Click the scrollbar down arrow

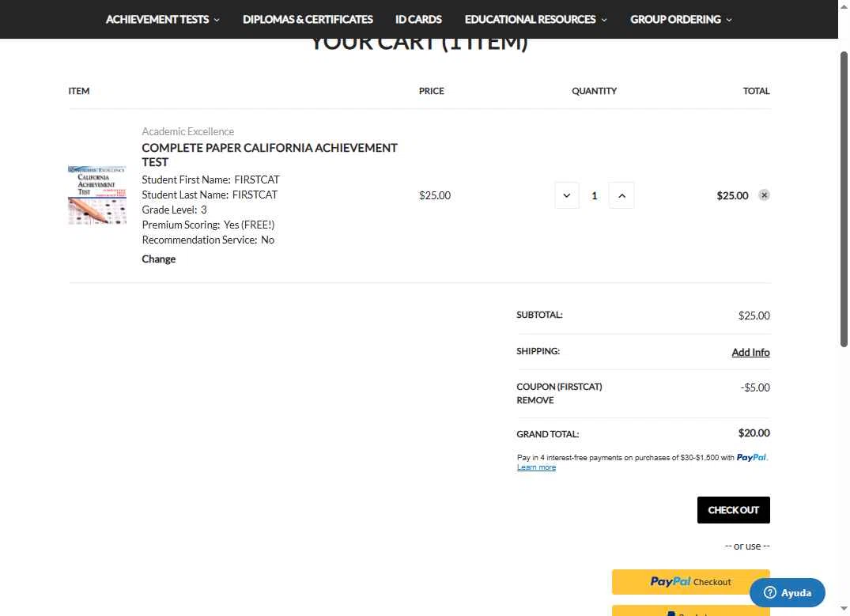[x=844, y=609]
